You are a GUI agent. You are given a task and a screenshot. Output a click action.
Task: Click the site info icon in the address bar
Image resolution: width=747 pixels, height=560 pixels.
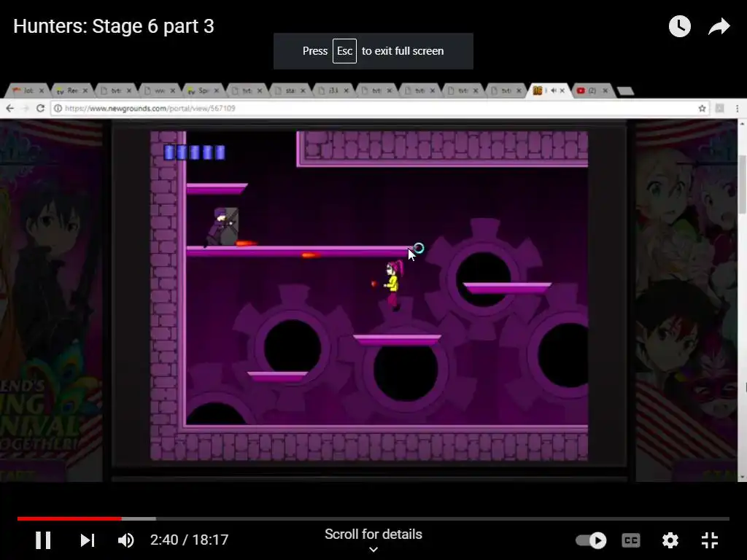pos(58,108)
